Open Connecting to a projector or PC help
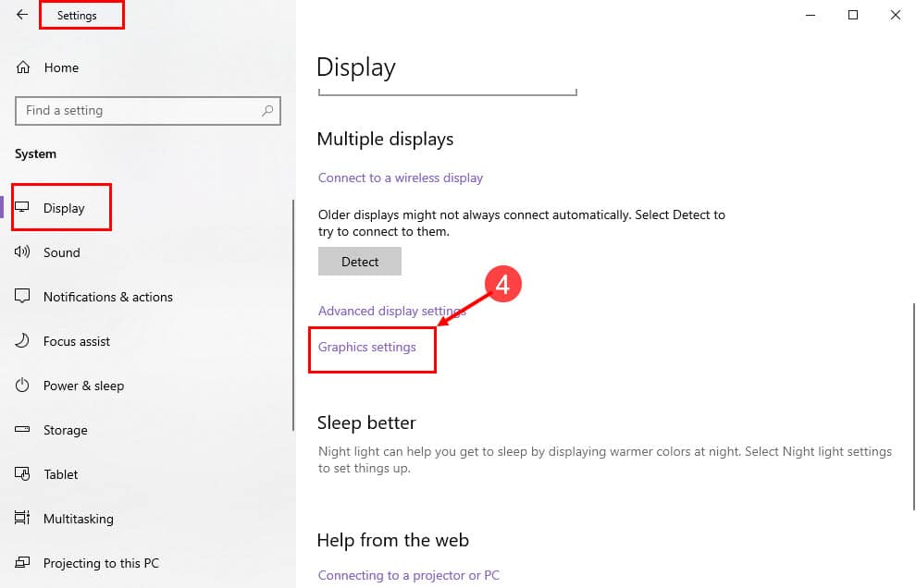 (x=408, y=575)
